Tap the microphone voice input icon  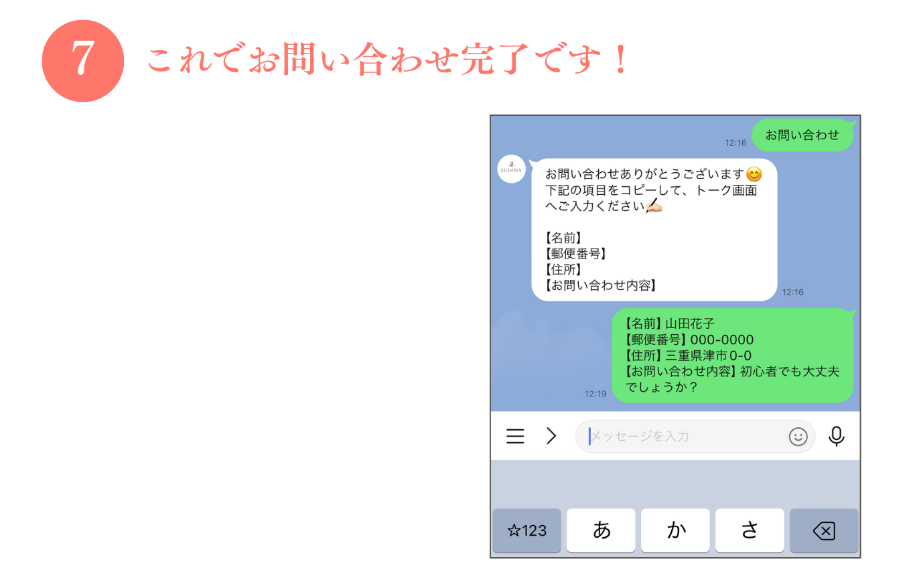[836, 437]
